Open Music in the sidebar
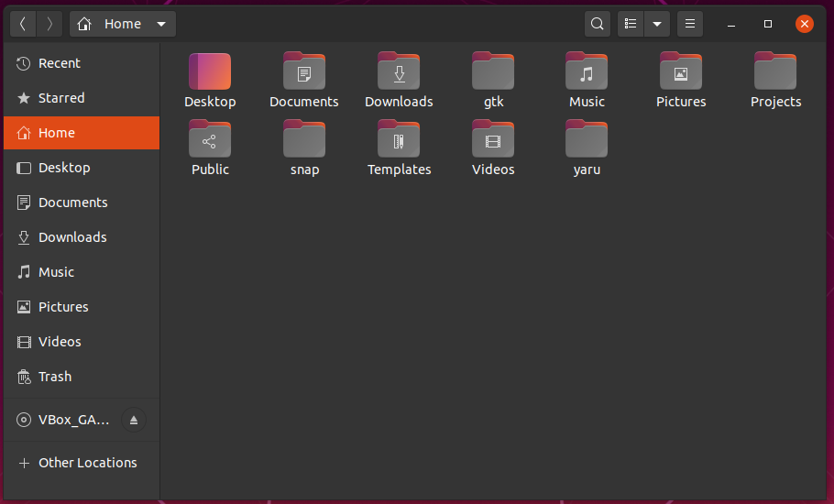The width and height of the screenshot is (834, 504). point(82,272)
